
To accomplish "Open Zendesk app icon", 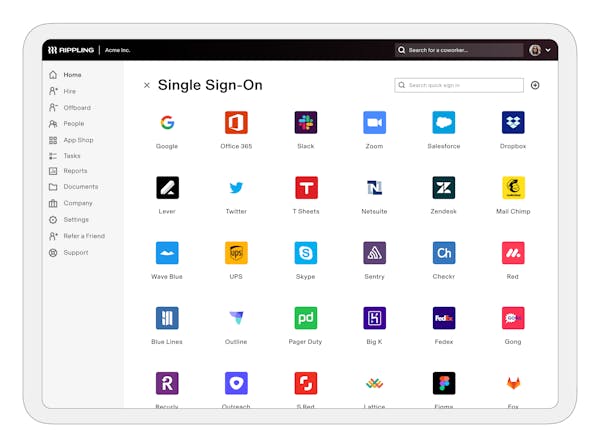I will [444, 188].
